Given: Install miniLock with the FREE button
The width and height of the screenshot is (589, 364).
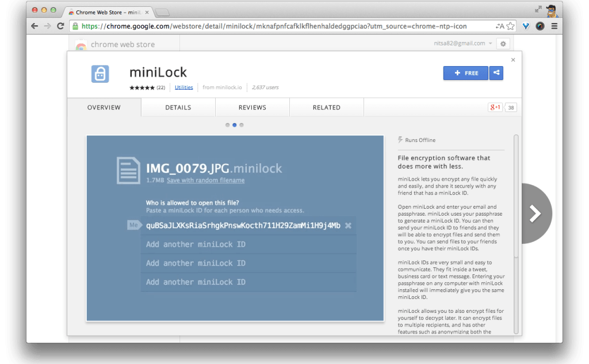Looking at the screenshot, I should (465, 73).
